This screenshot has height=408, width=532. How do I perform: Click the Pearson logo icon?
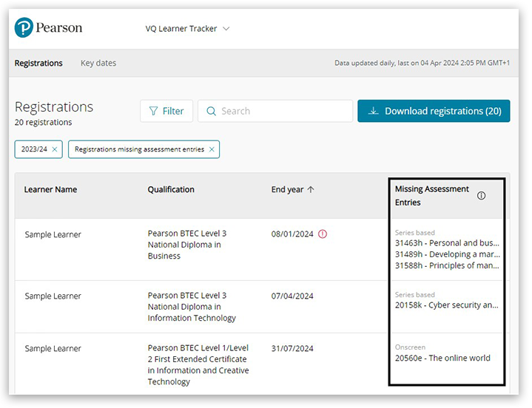point(24,29)
